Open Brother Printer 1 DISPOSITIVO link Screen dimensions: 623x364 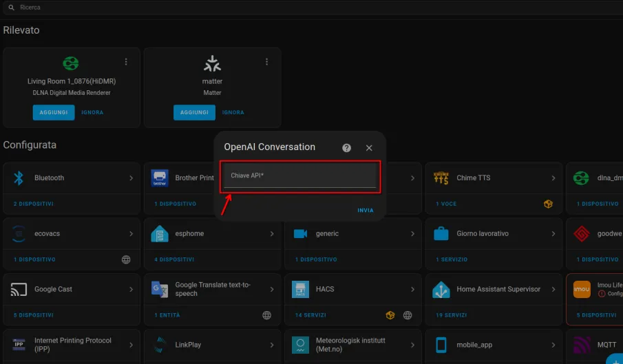click(176, 204)
